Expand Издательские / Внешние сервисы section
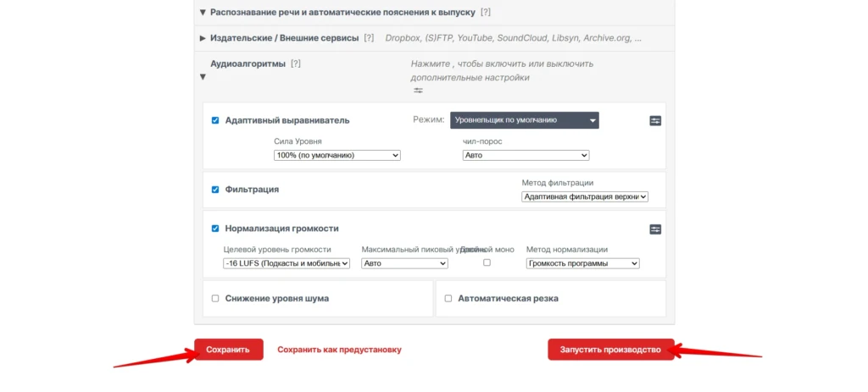Viewport: 868px width, 392px height. coord(203,38)
